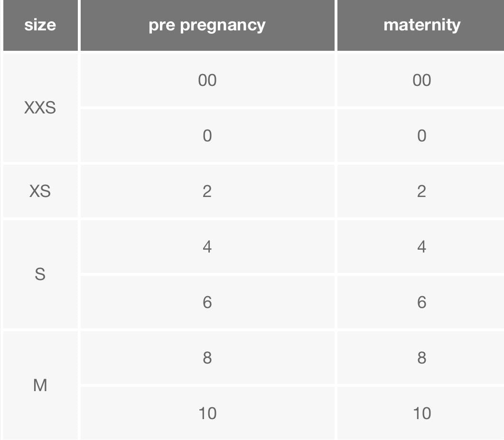Select the M size cell
Screen dimensions: 504x440
40,385
